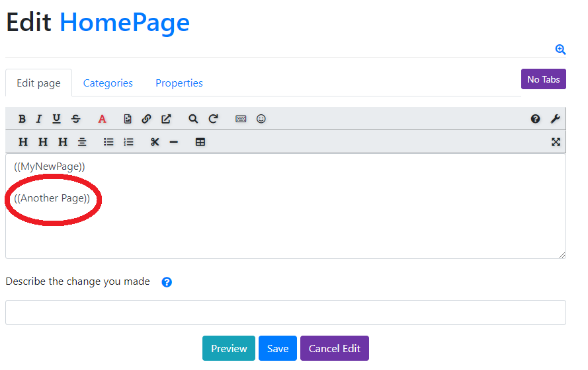This screenshot has height=370, width=588.
Task: Toggle fullscreen editor mode
Action: tap(556, 142)
